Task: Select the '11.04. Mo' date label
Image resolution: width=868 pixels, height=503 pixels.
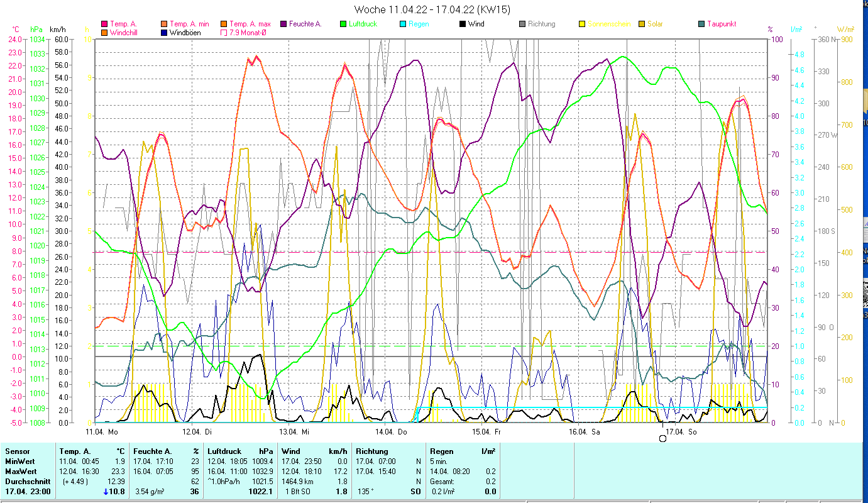Action: pyautogui.click(x=102, y=432)
